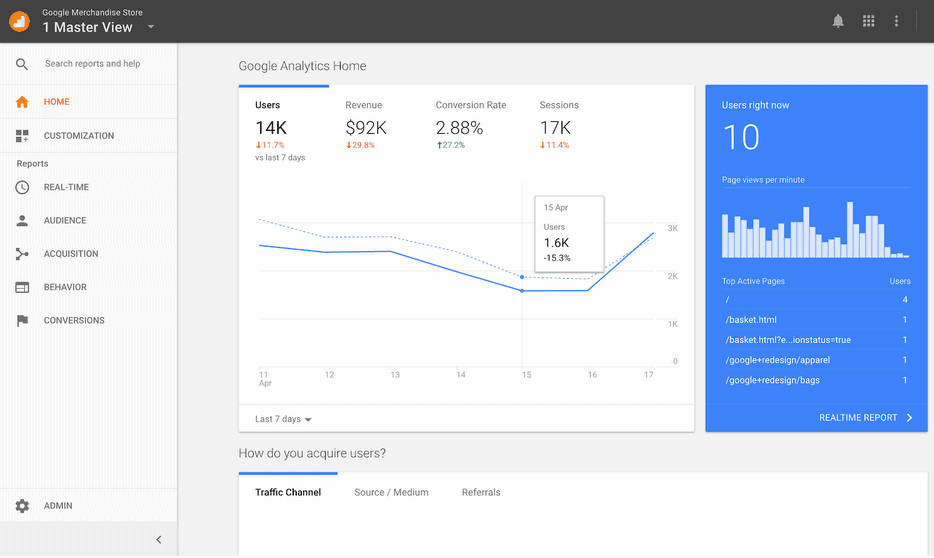Viewport: 934px width, 558px height.
Task: Open the notifications bell
Action: pyautogui.click(x=838, y=21)
